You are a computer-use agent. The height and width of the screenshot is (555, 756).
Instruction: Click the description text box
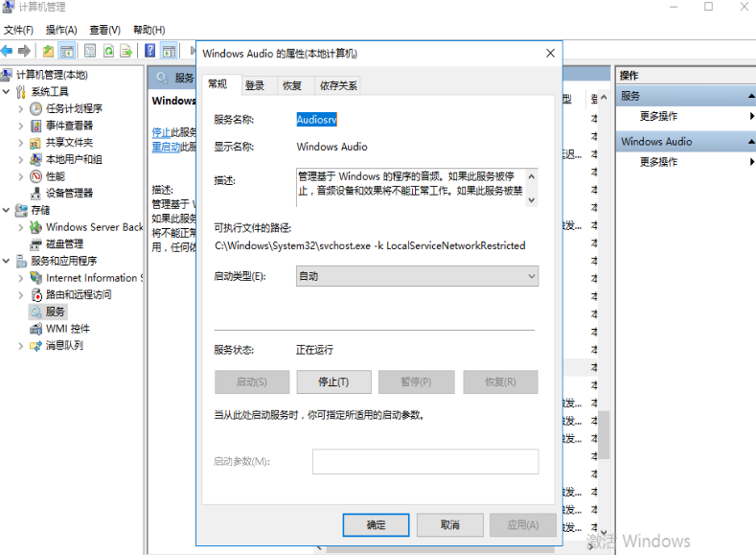(417, 188)
